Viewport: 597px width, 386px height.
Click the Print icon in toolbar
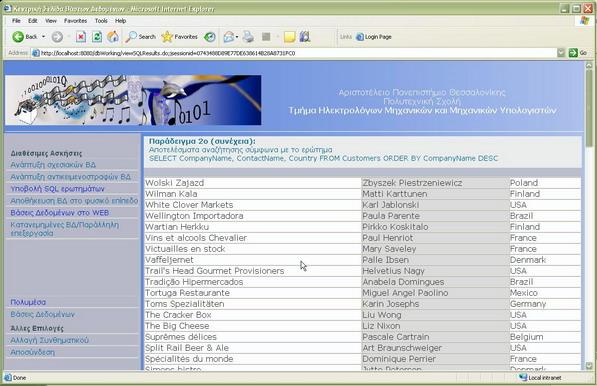(248, 37)
